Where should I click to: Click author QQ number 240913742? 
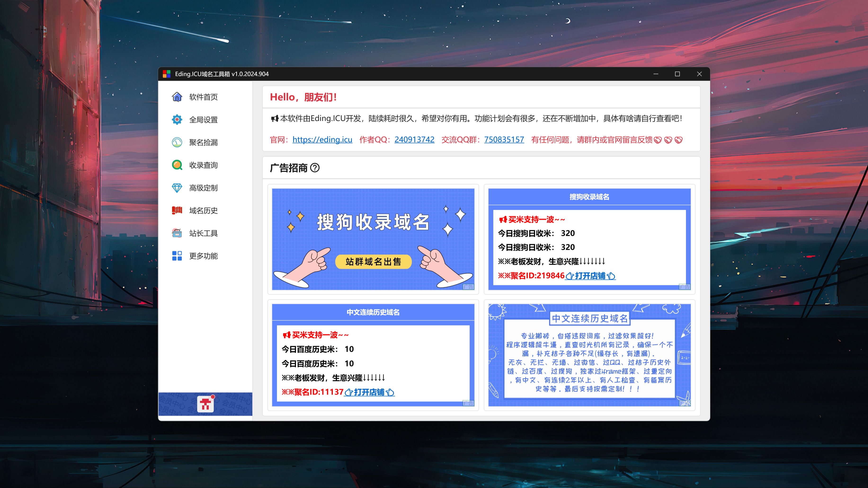[x=414, y=140]
